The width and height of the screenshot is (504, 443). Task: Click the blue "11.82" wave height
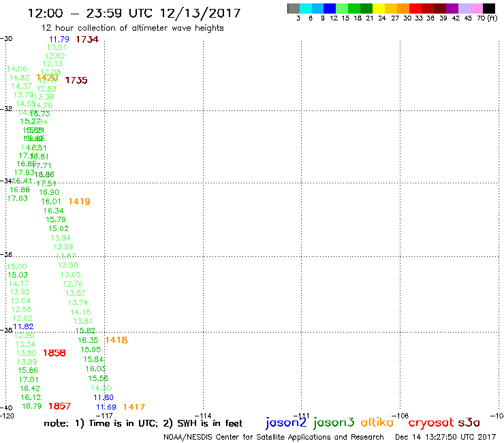tap(23, 326)
